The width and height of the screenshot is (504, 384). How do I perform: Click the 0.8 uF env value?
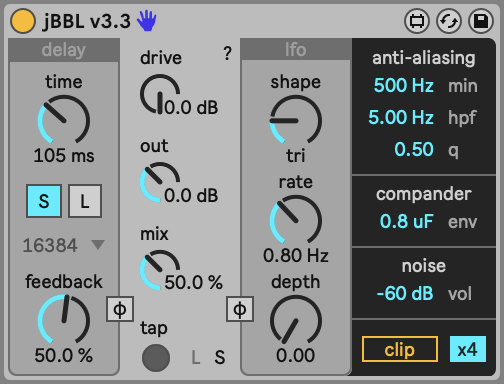406,221
